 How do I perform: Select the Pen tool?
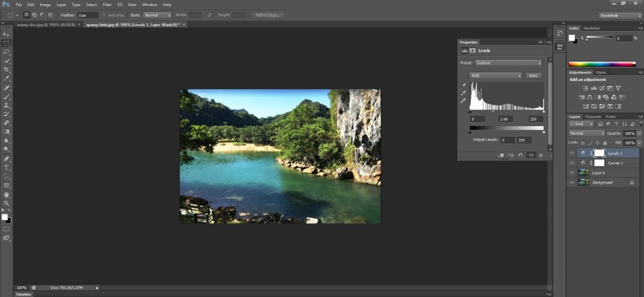(x=7, y=159)
